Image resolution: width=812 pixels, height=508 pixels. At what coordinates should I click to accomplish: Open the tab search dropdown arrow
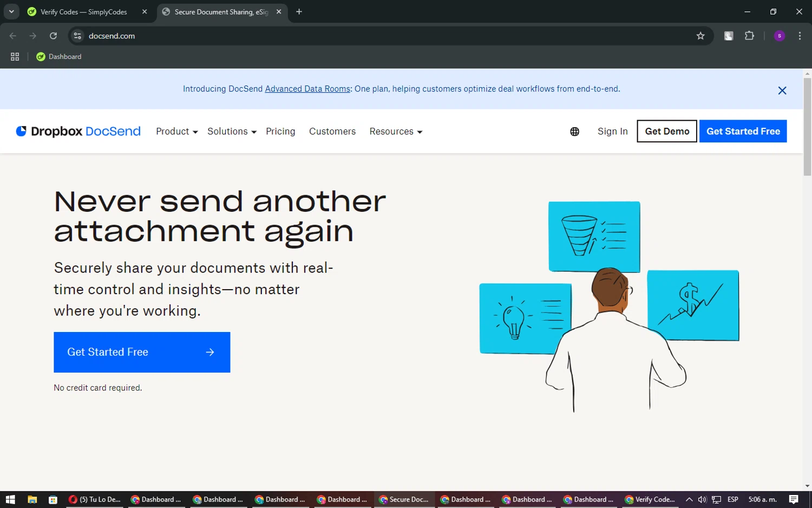(x=11, y=11)
